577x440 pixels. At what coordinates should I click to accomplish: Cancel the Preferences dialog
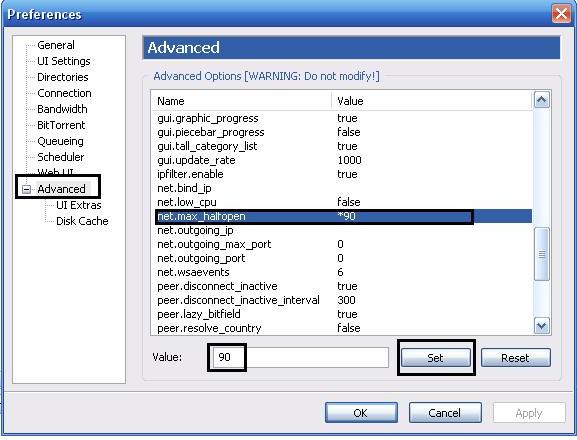click(x=445, y=413)
